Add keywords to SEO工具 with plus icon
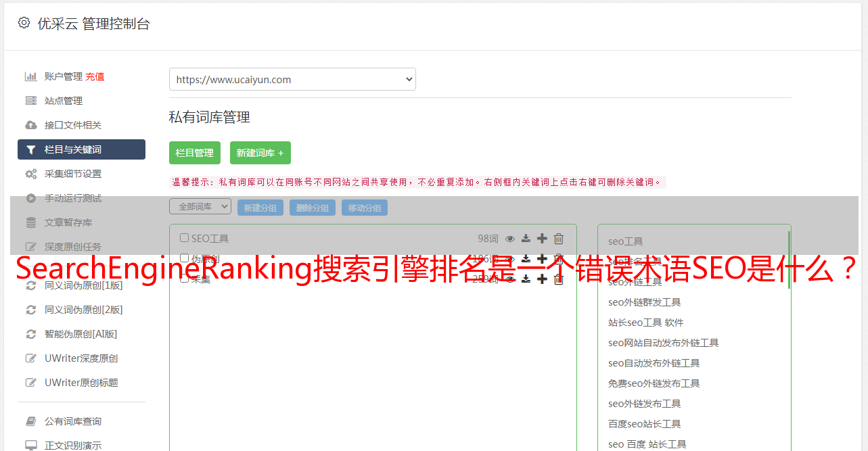Screen dimensions: 868x451 [x=542, y=238]
